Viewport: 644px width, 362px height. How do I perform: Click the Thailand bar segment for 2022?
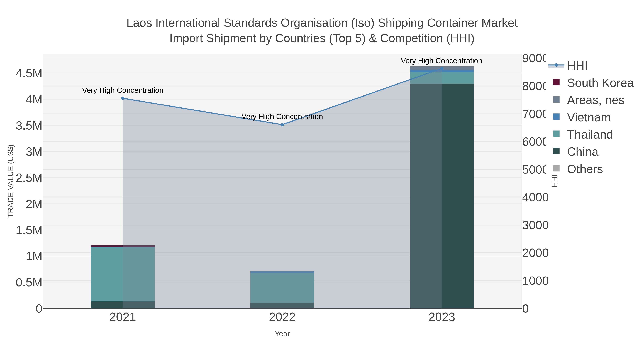(x=282, y=288)
